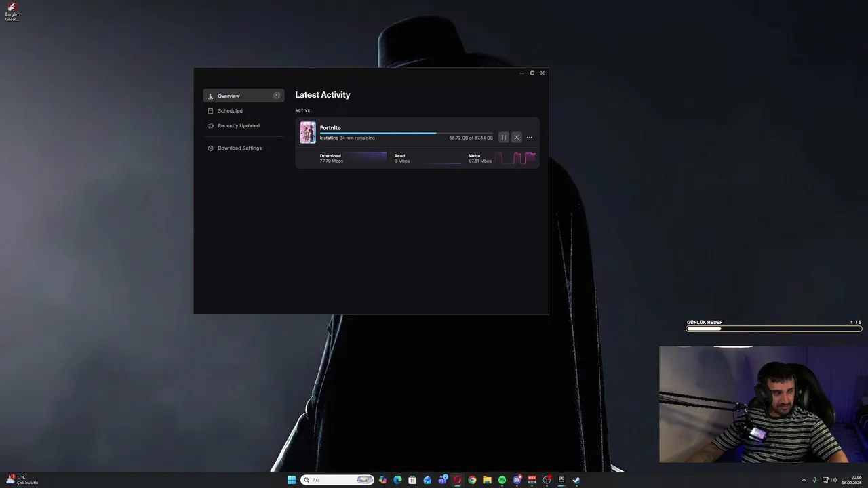Minimize the downloads window
The width and height of the screenshot is (868, 488).
click(521, 73)
